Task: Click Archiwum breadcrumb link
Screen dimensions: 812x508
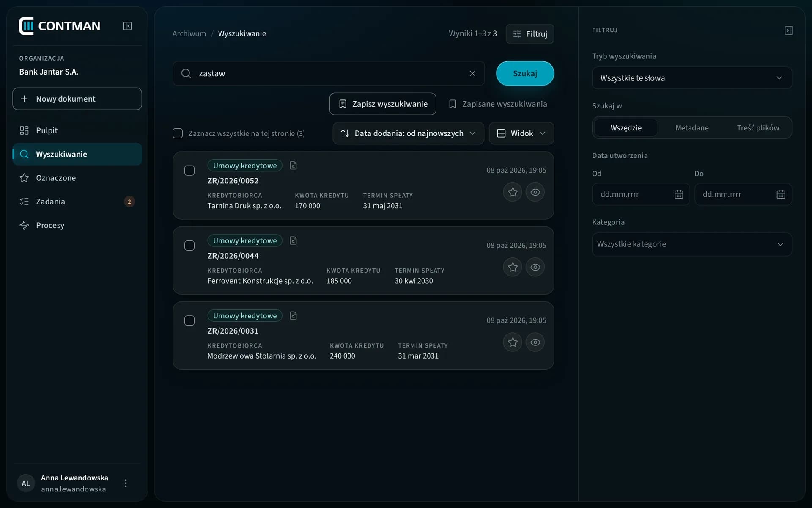Action: (189, 33)
